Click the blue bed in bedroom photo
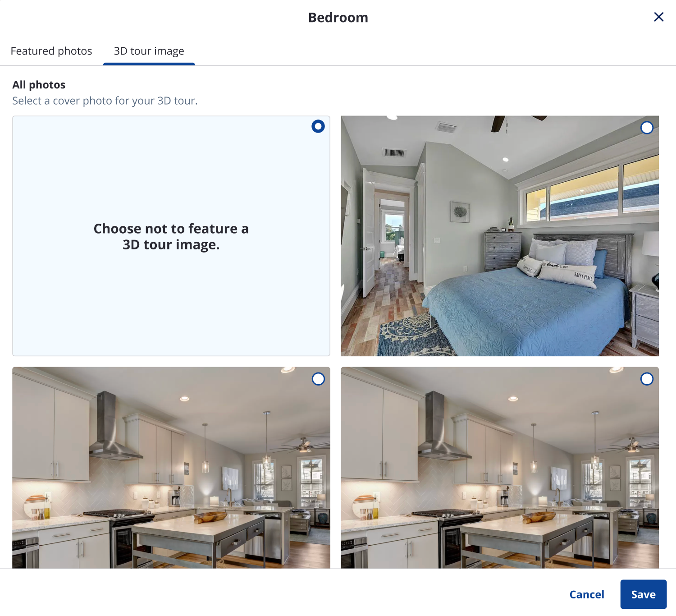Screen dimensions: 676x616 [x=523, y=311]
